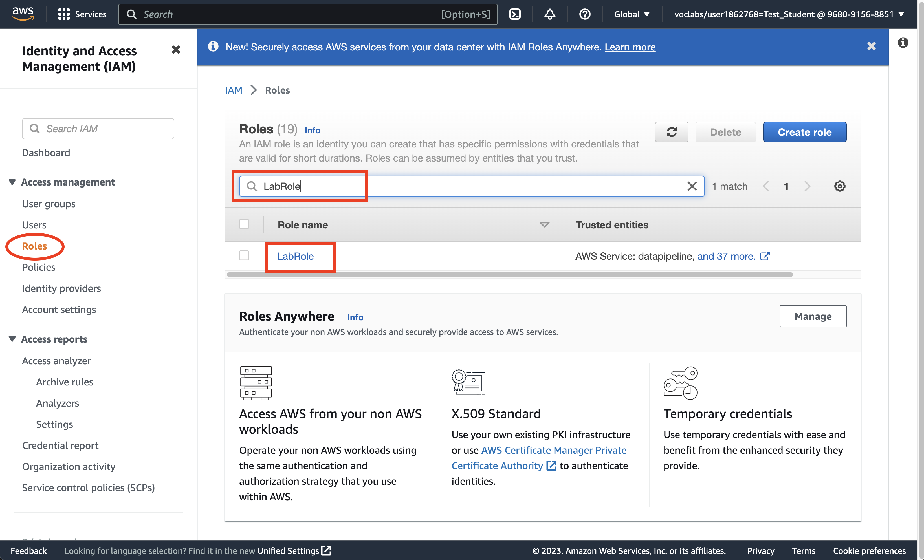Open the Global region dropdown
Screen dimensions: 924x560
pos(632,14)
